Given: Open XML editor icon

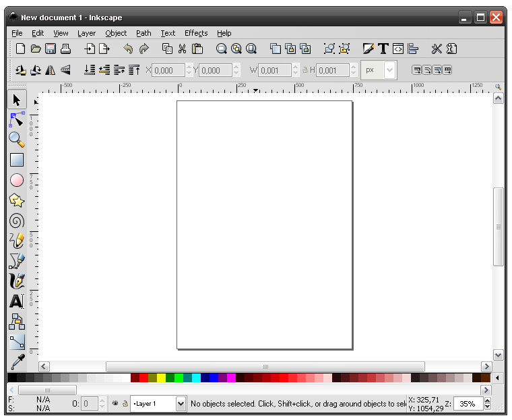Looking at the screenshot, I should [x=398, y=49].
